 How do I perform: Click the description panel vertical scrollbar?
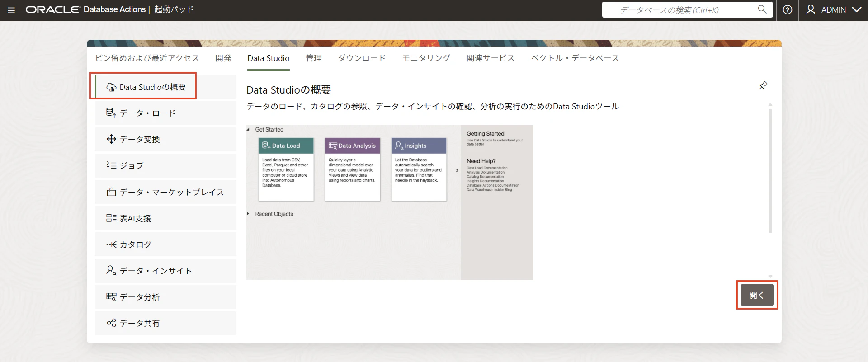pos(770,171)
